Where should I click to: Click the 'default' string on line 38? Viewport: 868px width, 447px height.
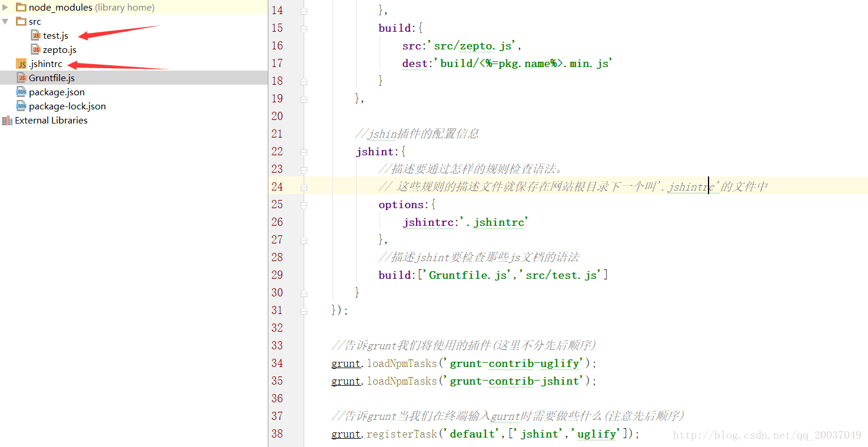point(473,434)
